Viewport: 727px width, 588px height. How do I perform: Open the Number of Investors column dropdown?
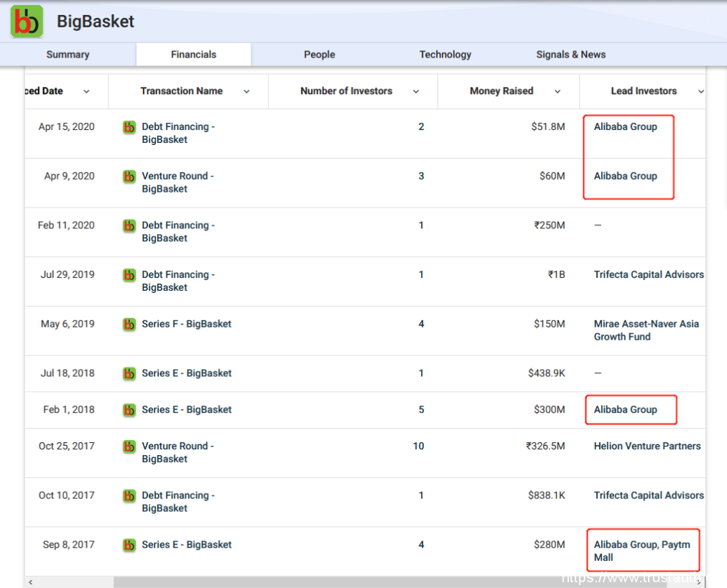coord(416,91)
